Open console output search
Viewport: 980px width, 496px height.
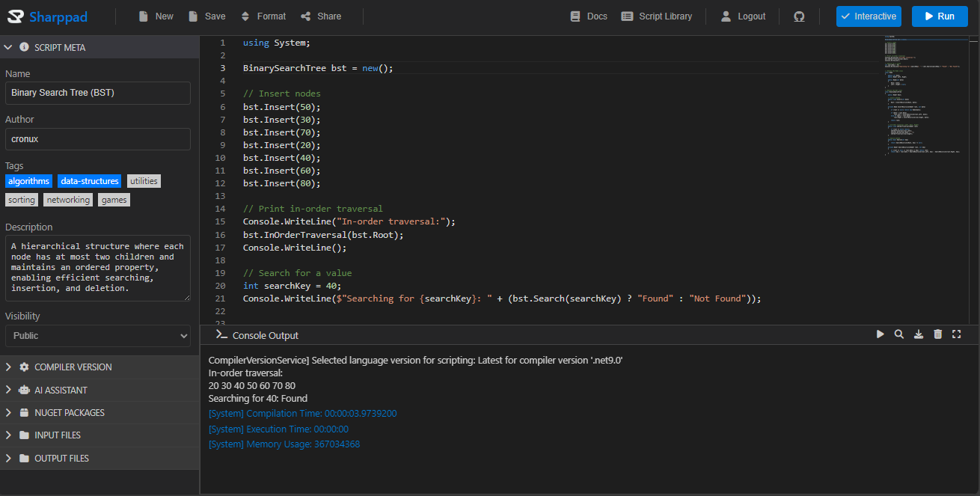tap(899, 334)
